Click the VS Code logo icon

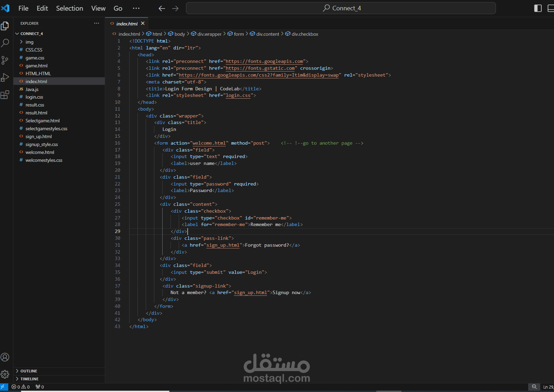[5, 8]
